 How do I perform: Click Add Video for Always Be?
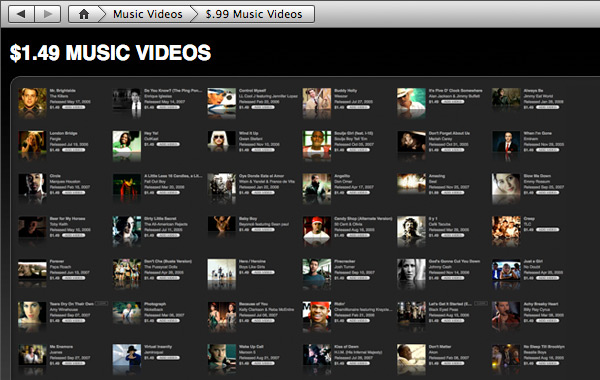[x=548, y=108]
